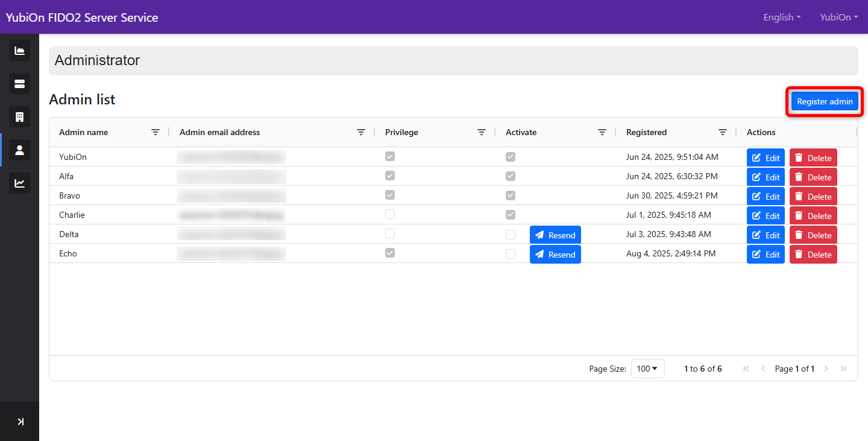
Task: Sort by the Admin name column header
Action: (x=84, y=132)
